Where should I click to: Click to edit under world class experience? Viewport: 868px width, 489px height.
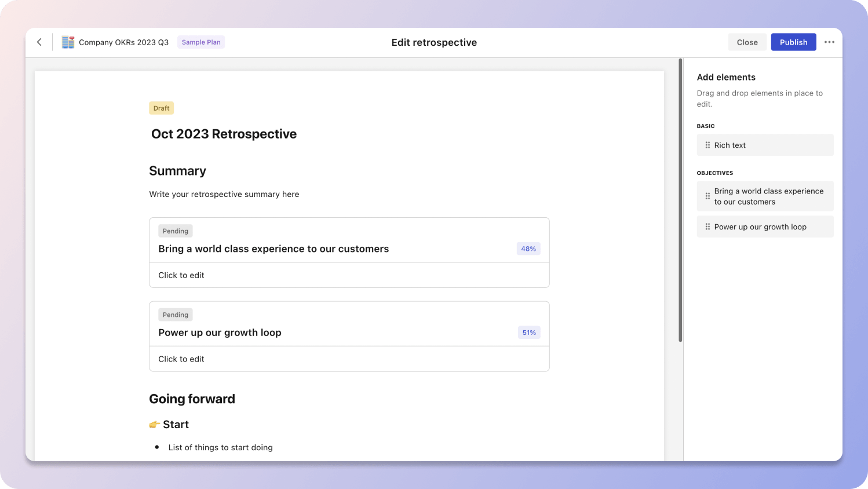click(x=181, y=275)
